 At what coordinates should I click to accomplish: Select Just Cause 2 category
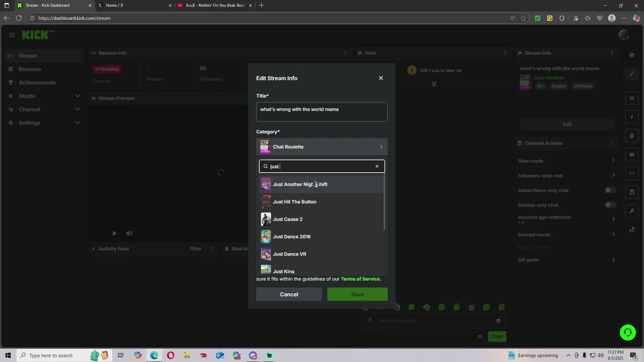pyautogui.click(x=322, y=219)
